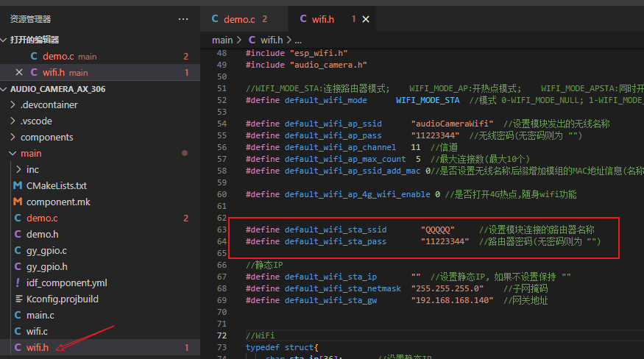Image resolution: width=644 pixels, height=359 pixels.
Task: Open Kconfig.projbuild file
Action: pyautogui.click(x=62, y=299)
